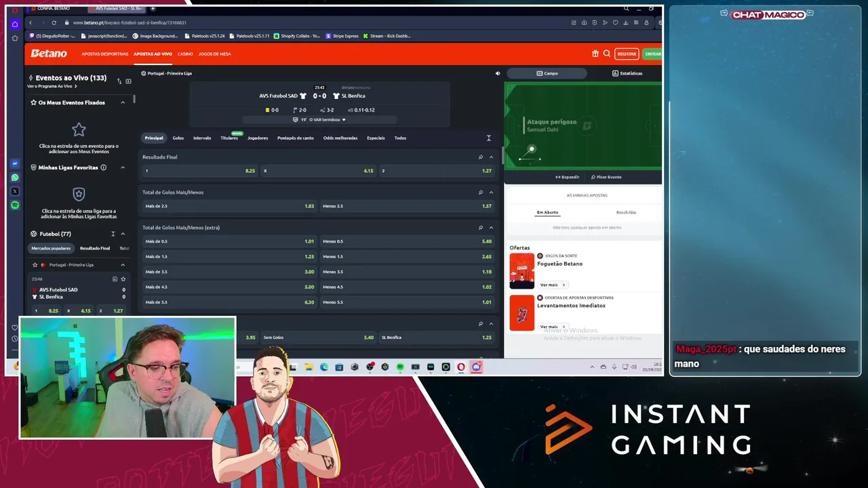The image size is (868, 488).
Task: Pin the Resultado Final market
Action: 481,157
